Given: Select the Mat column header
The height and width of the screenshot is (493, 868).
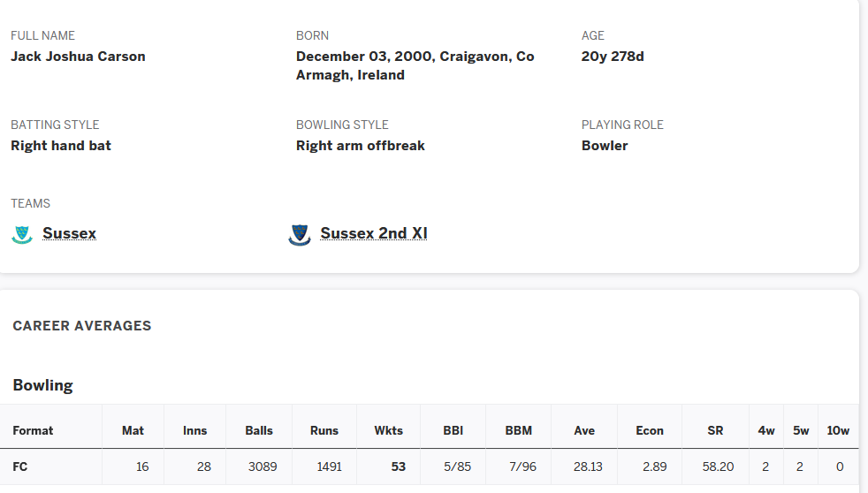Looking at the screenshot, I should point(133,430).
